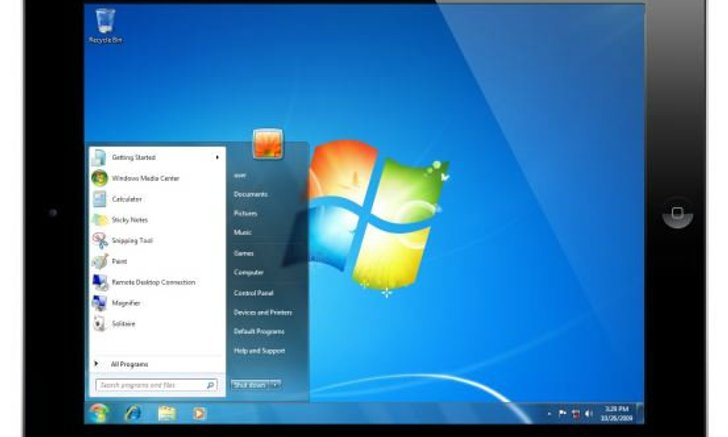Open the Paint program icon

tap(99, 261)
